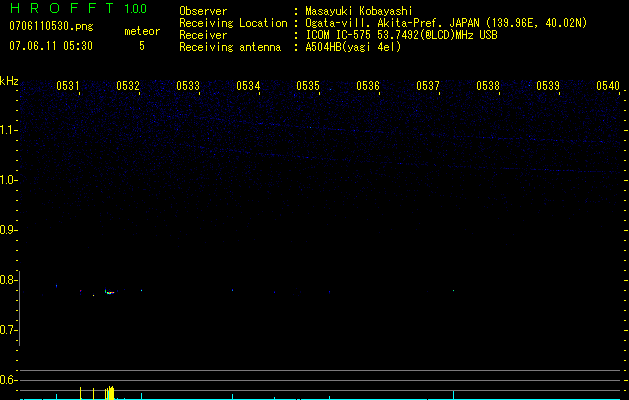
Task: Click the 1.0 kHz axis label
Action: pos(7,180)
